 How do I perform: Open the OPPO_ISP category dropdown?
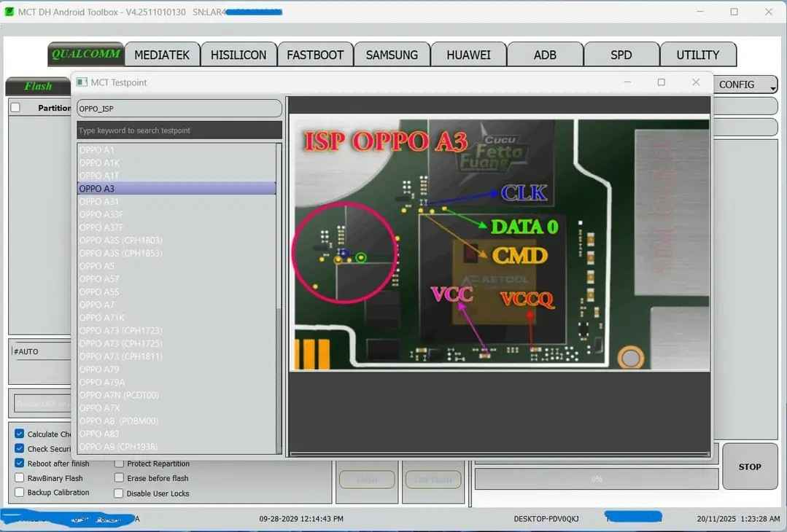179,109
